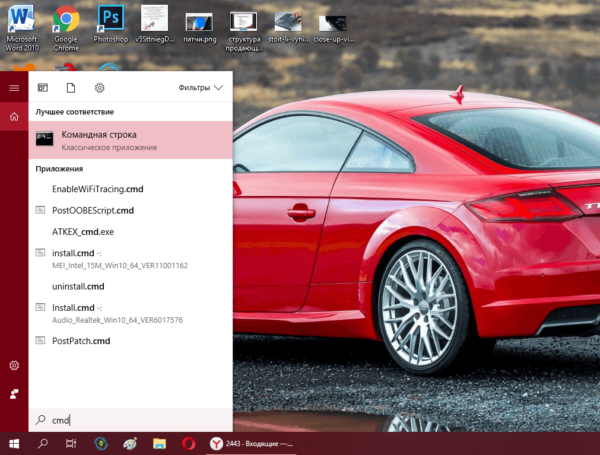Switch to Yandex browser Входящие window

coord(251,444)
